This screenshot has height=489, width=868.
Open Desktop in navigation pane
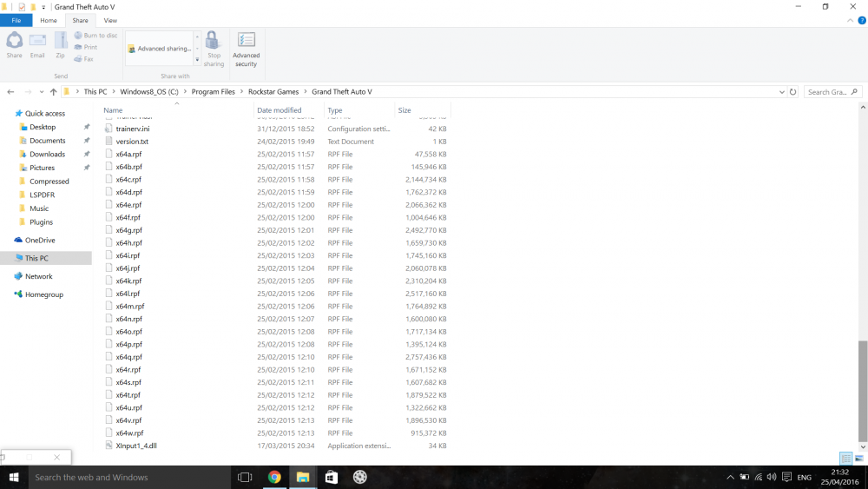tap(43, 127)
